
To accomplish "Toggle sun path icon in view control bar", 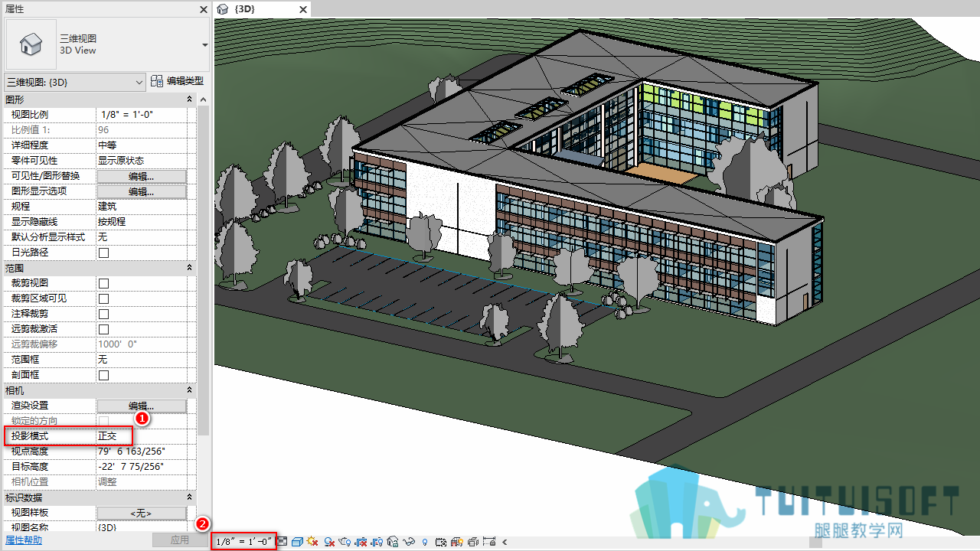I will coord(312,542).
